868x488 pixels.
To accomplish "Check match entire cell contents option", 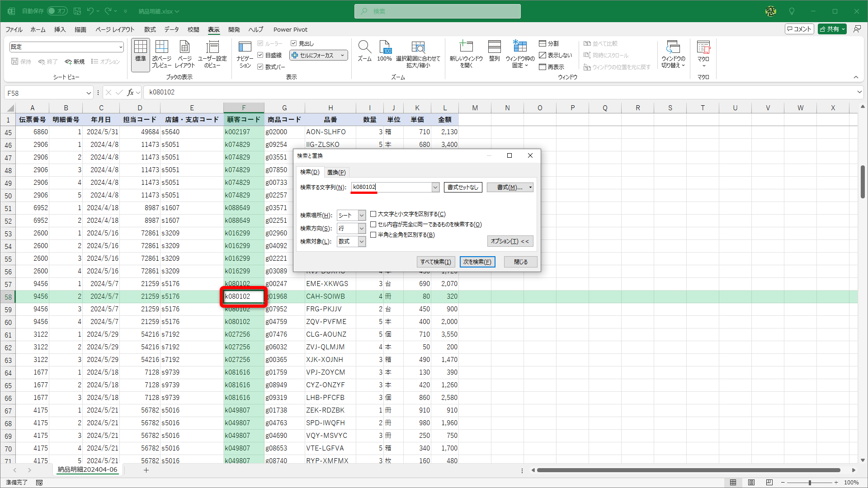I will tap(373, 225).
